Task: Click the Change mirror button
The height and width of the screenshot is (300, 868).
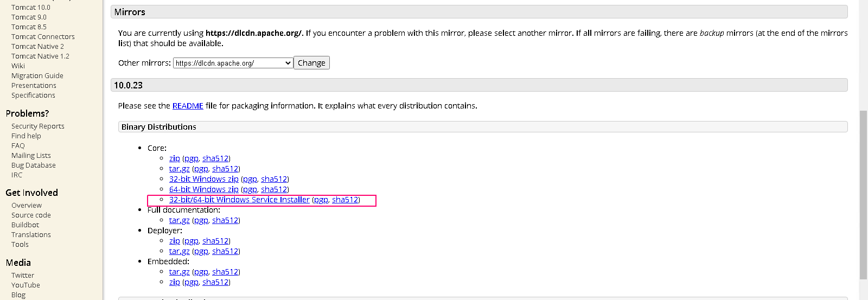Action: pos(311,63)
